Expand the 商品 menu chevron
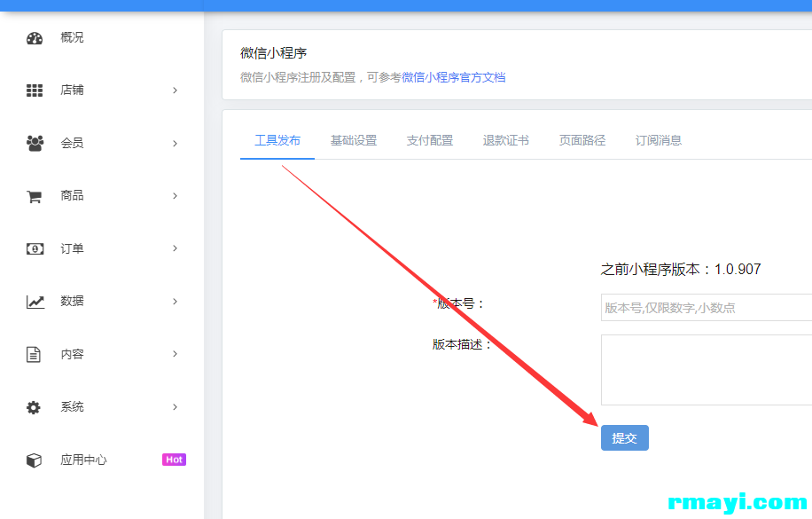812x519 pixels. (x=175, y=195)
